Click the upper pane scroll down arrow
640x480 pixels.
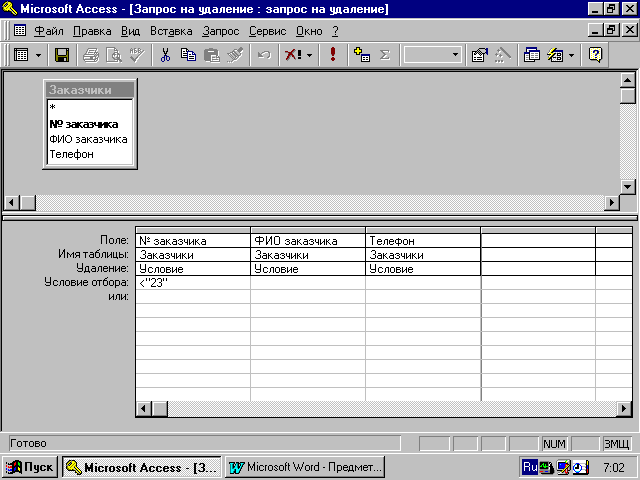coord(628,187)
